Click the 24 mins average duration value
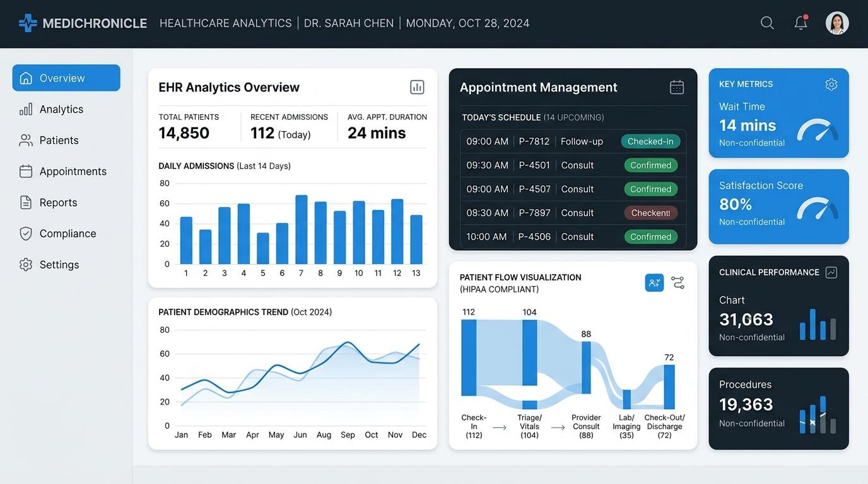The width and height of the screenshot is (868, 484). (377, 133)
